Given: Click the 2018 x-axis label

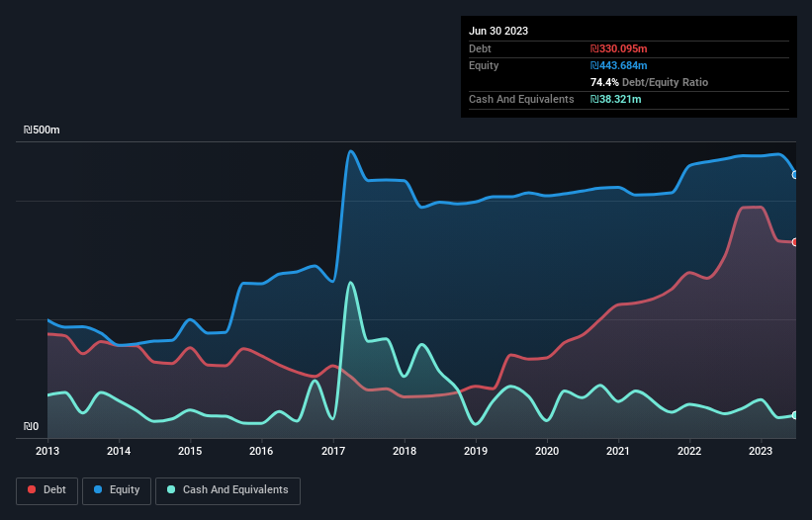Looking at the screenshot, I should pyautogui.click(x=405, y=451).
